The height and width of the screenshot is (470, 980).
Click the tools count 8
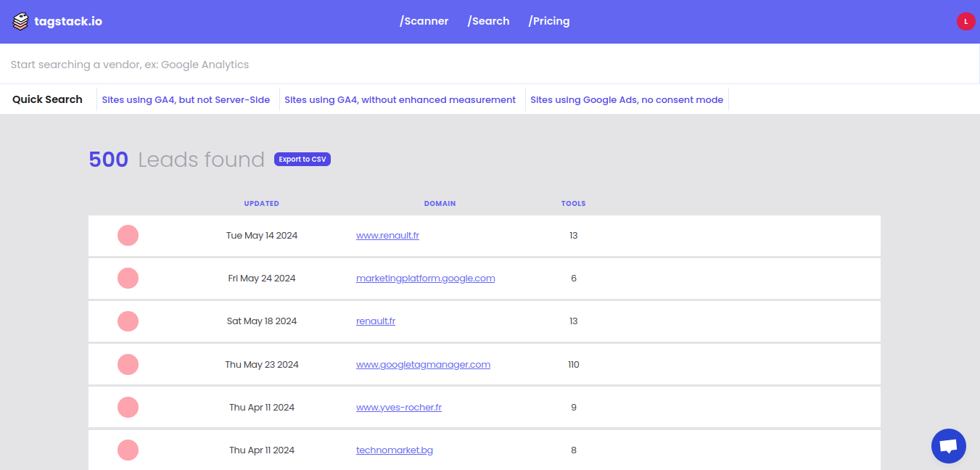(574, 450)
